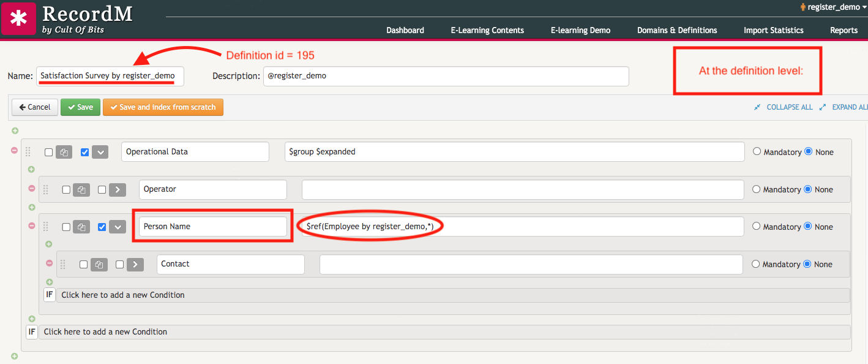The width and height of the screenshot is (868, 364).
Task: Click the IF icon under the Contact row
Action: (50, 295)
